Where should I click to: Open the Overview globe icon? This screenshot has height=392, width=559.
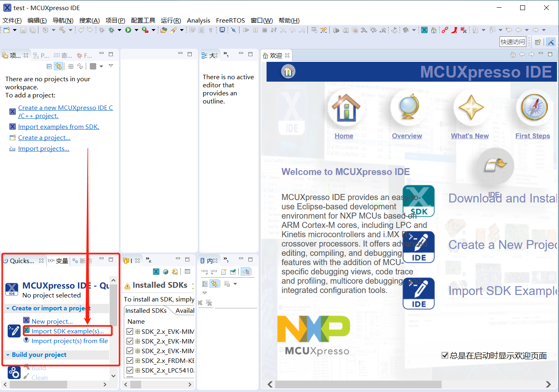(407, 108)
